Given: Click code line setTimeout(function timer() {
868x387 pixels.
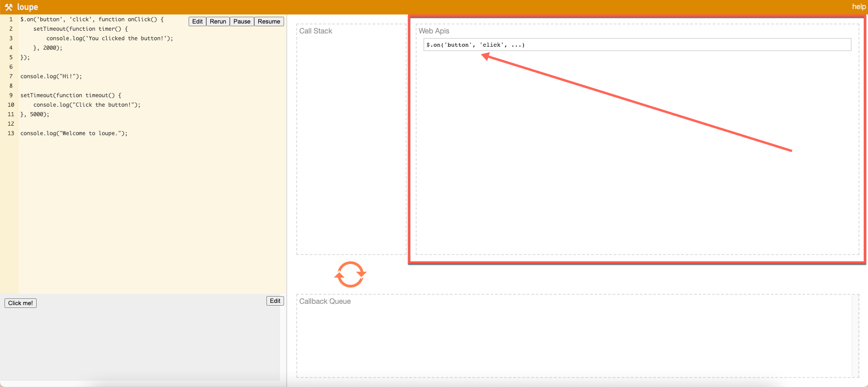Looking at the screenshot, I should coord(81,29).
